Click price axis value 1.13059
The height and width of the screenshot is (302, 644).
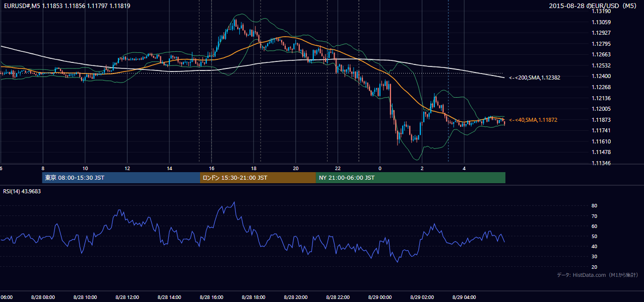coord(602,22)
